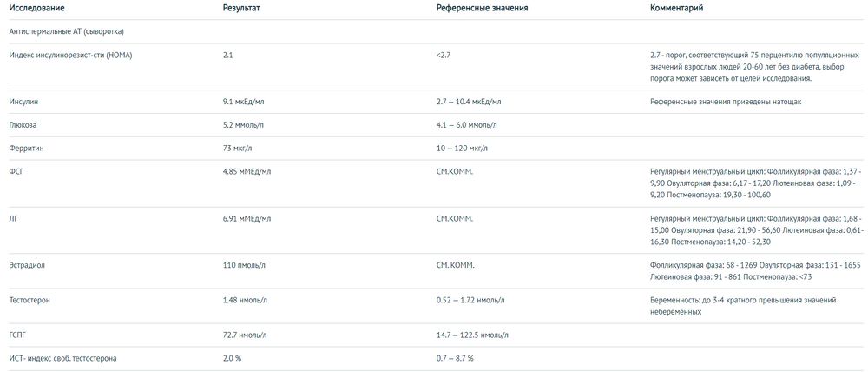The image size is (868, 372).
Task: Click the 'Комментарий' column header
Action: 676,8
